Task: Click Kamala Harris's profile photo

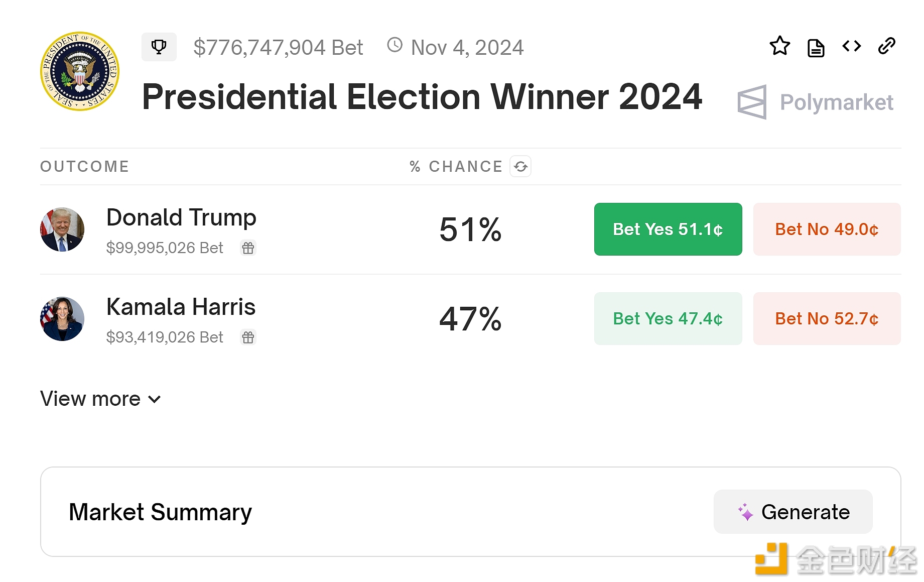Action: click(x=62, y=319)
